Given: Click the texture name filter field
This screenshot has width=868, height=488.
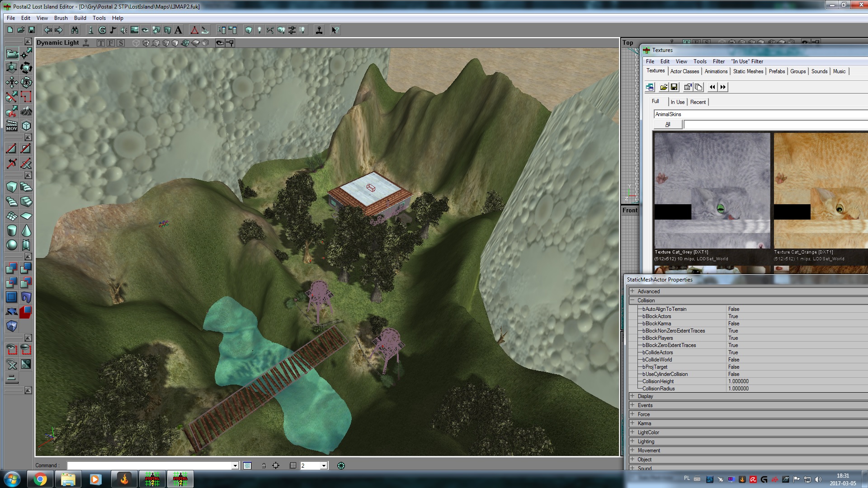Looking at the screenshot, I should click(776, 125).
